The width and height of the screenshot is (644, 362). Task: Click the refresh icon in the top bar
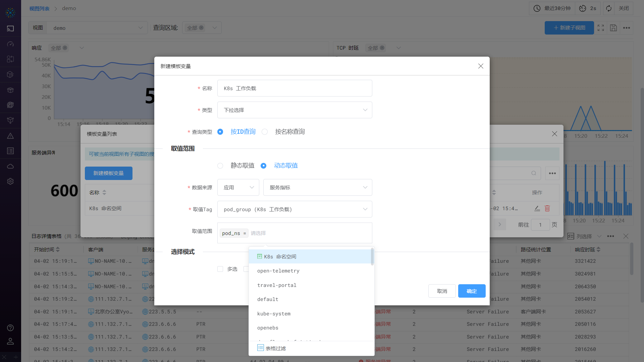pyautogui.click(x=608, y=8)
